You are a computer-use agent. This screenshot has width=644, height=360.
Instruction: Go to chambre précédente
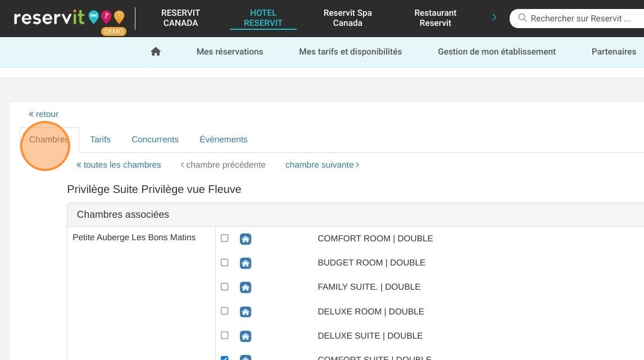tap(223, 165)
